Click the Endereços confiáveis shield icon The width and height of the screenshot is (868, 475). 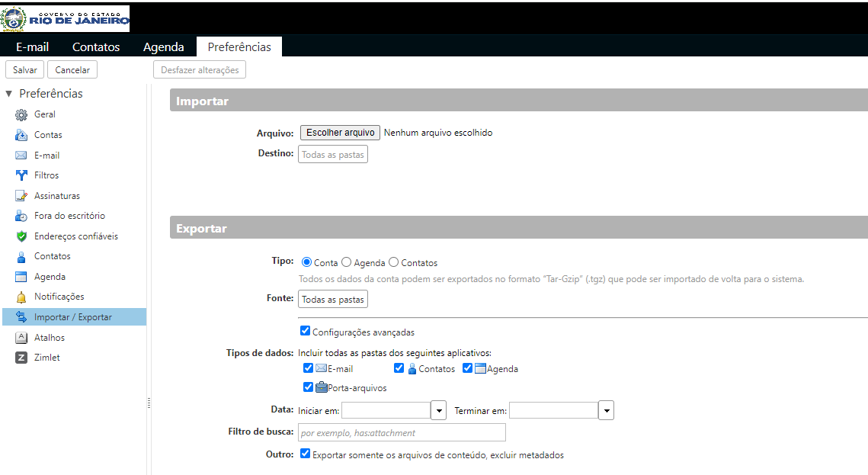point(21,236)
